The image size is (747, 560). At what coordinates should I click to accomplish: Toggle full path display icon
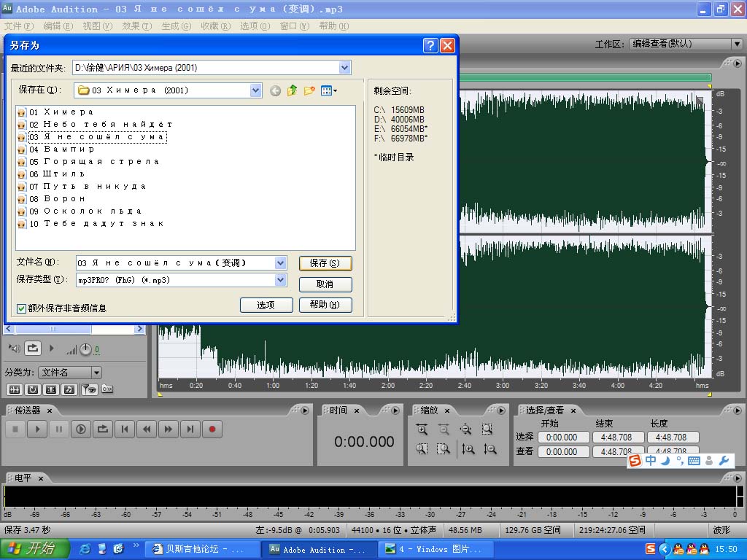[x=107, y=389]
